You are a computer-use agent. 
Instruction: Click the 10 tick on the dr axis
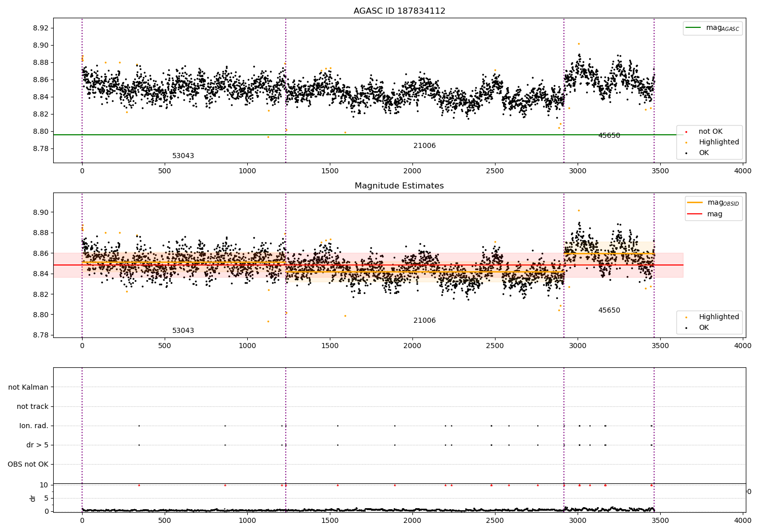tap(45, 485)
